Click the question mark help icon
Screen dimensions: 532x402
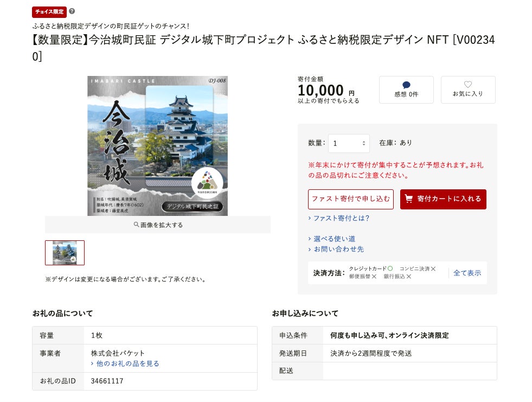[x=72, y=11]
